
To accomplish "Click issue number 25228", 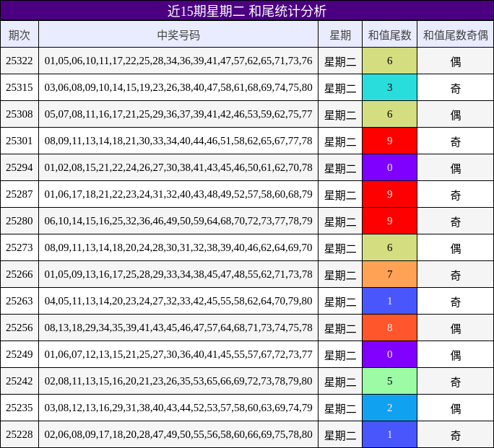I will point(19,434).
